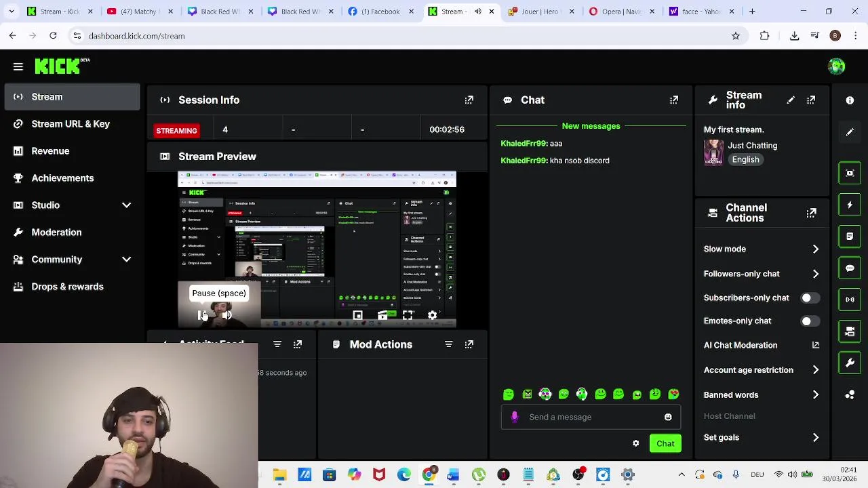Send message with the green Chat button
Screen dimensions: 868x488
pyautogui.click(x=665, y=443)
